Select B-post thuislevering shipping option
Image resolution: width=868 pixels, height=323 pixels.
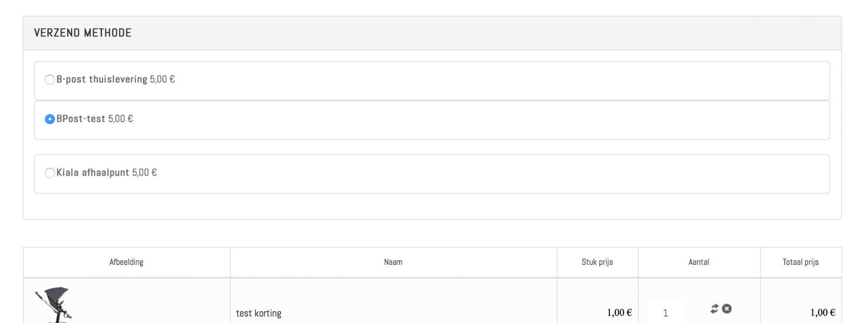[x=50, y=80]
